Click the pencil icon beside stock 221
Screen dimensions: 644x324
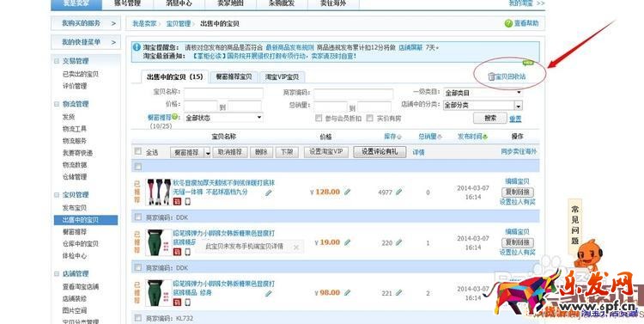(398, 293)
